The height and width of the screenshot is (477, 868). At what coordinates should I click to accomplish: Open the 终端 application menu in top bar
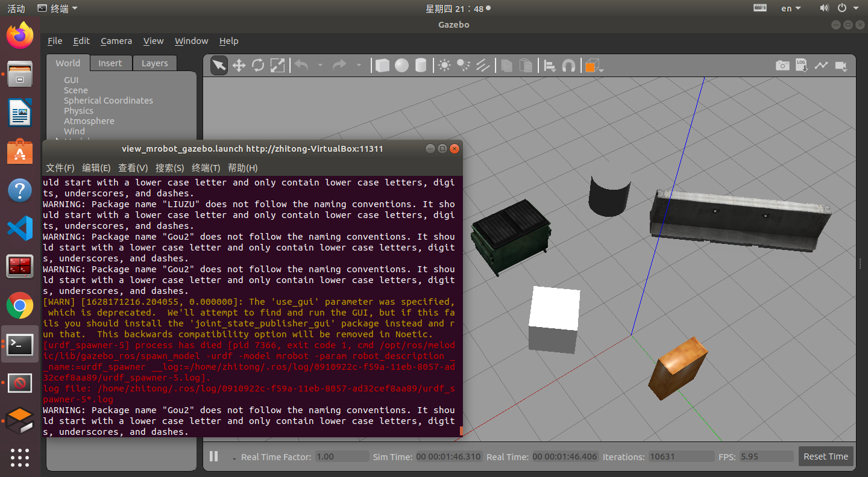tap(58, 8)
